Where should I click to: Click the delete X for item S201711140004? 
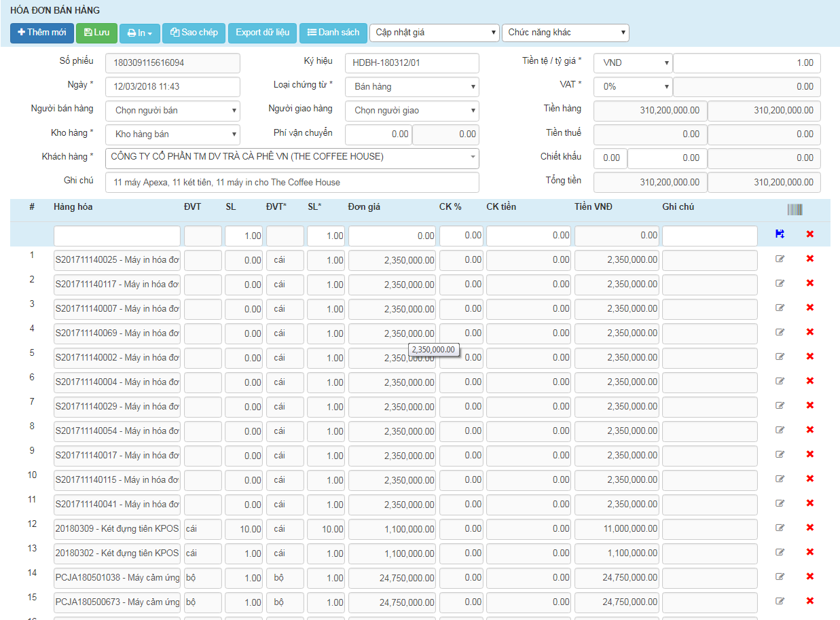click(809, 381)
